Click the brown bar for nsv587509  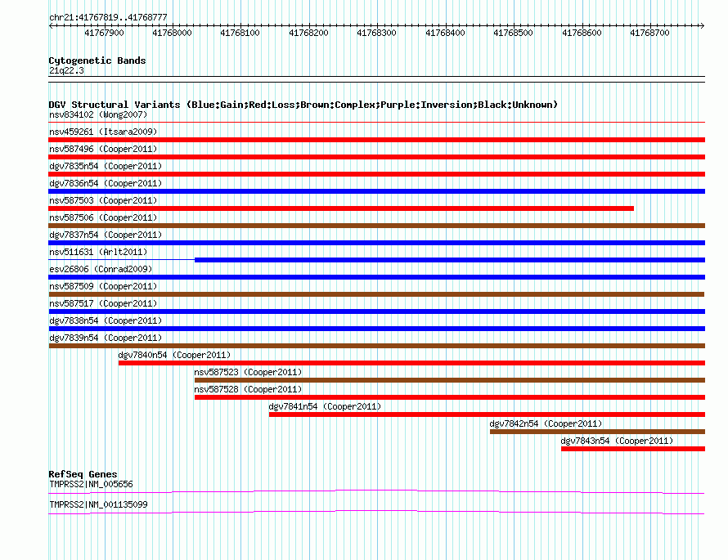pyautogui.click(x=376, y=294)
